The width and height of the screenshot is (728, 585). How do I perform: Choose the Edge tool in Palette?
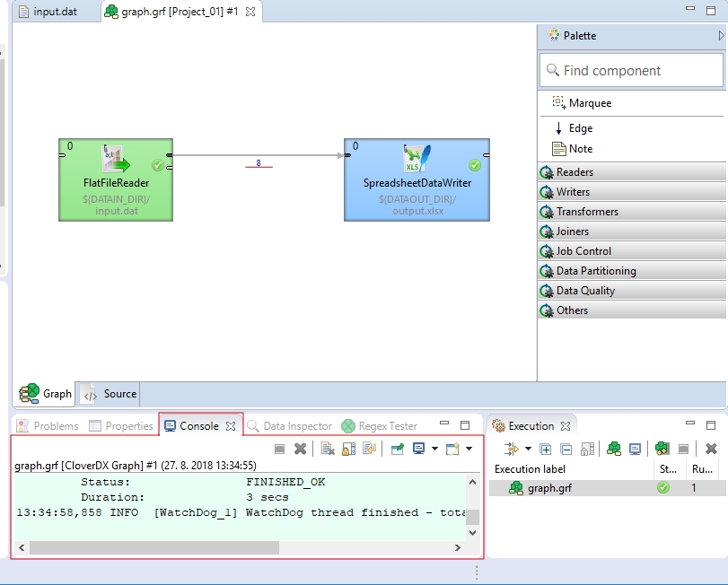click(574, 128)
